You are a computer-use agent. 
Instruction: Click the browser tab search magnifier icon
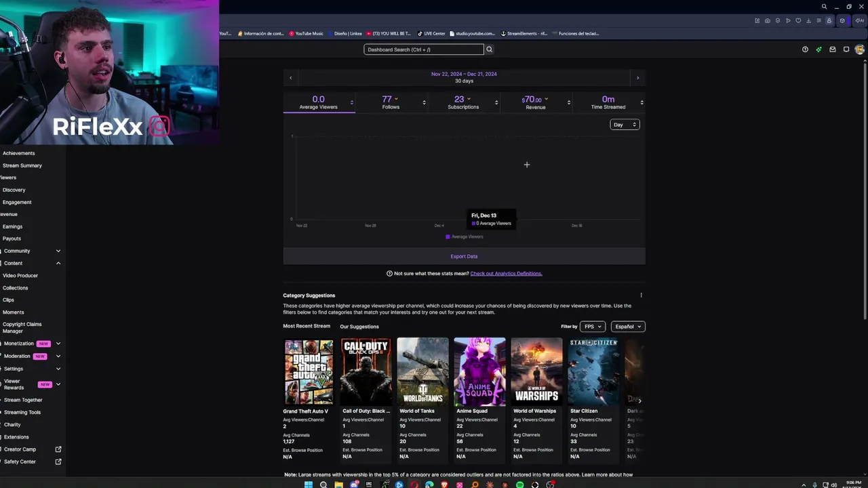pyautogui.click(x=825, y=7)
